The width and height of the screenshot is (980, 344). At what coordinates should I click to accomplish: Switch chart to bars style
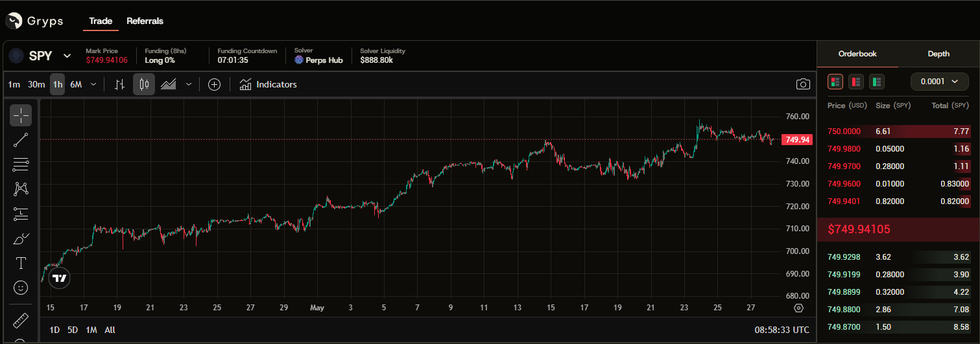119,84
